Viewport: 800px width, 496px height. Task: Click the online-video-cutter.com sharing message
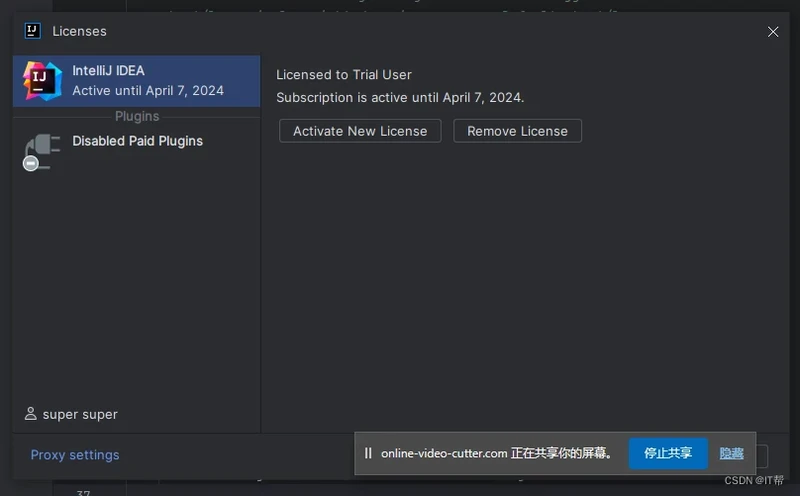tap(496, 453)
